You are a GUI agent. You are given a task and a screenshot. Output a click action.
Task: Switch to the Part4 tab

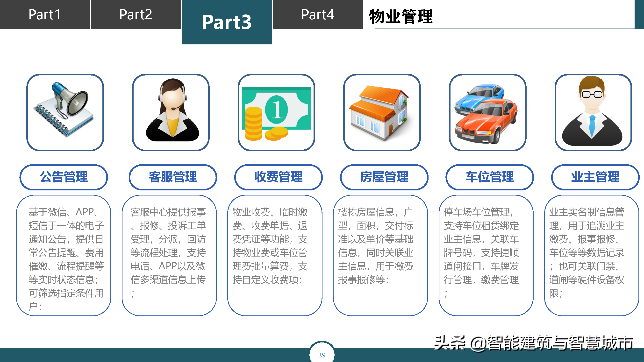click(x=318, y=14)
